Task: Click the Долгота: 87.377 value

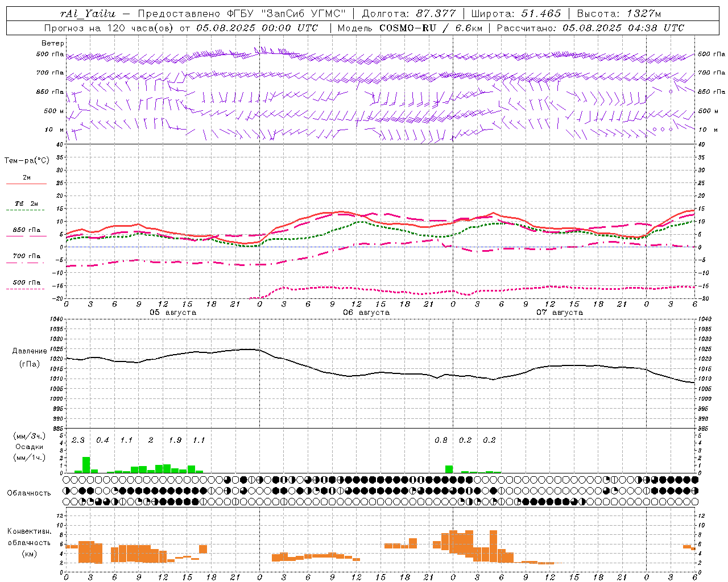Action: (x=408, y=14)
